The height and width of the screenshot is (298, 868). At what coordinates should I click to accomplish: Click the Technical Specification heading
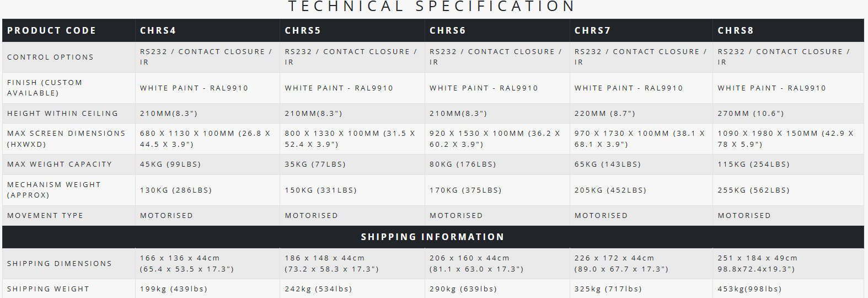point(432,7)
